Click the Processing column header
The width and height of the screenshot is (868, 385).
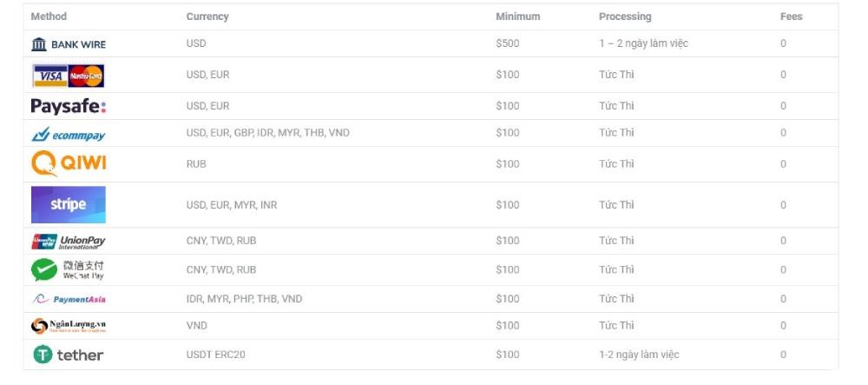(625, 17)
